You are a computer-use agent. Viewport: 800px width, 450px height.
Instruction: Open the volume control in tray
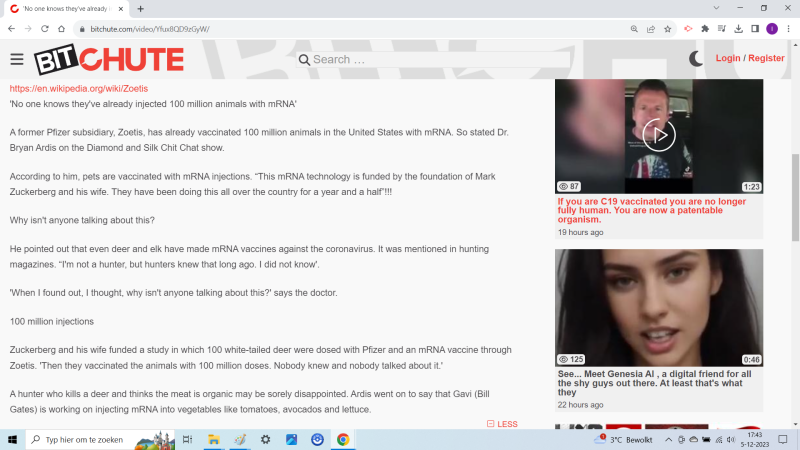(x=731, y=439)
